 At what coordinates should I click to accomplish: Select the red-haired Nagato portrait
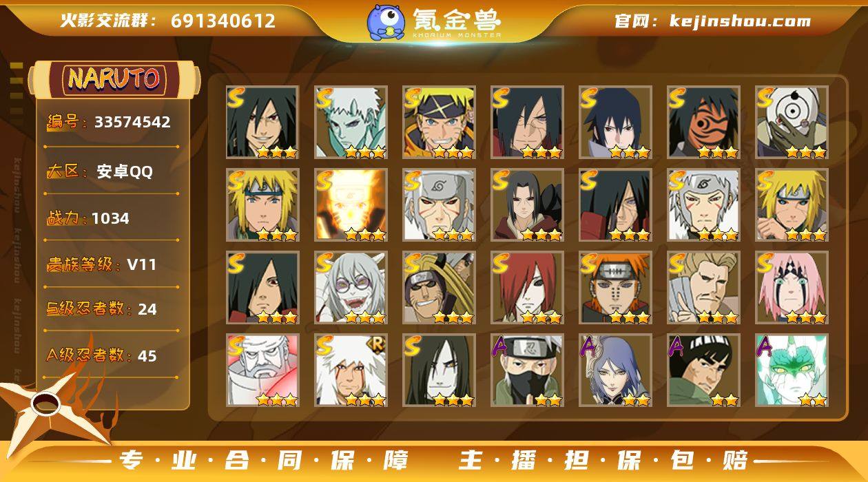coord(527,288)
